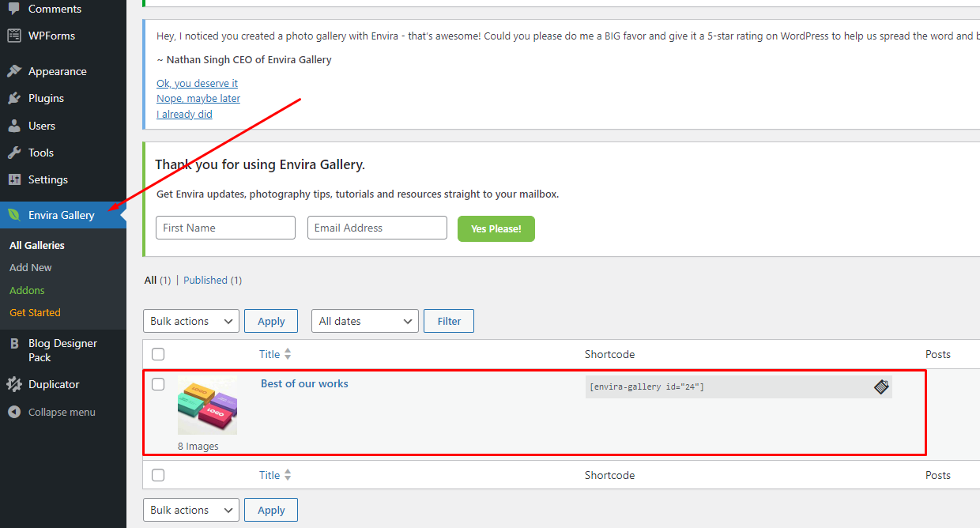The image size is (980, 528).
Task: Click into the Email Address field
Action: [x=377, y=228]
